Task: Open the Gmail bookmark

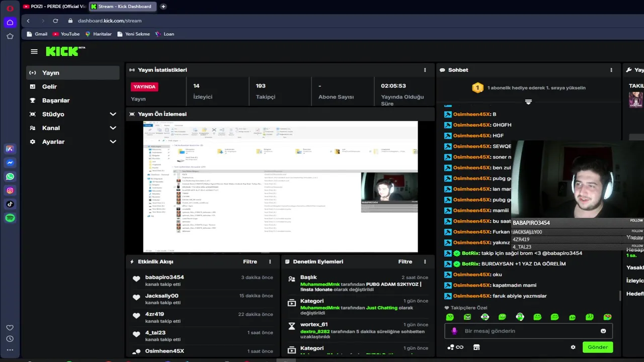Action: 36,34
